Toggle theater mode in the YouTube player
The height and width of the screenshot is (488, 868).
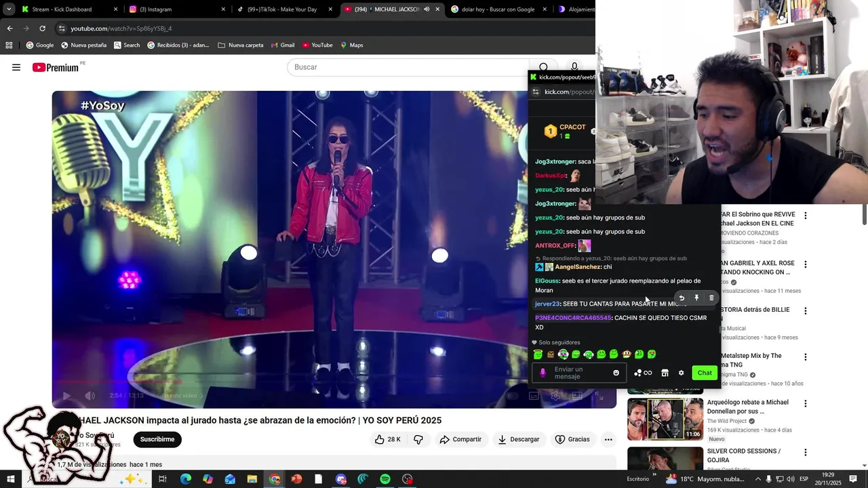[577, 396]
